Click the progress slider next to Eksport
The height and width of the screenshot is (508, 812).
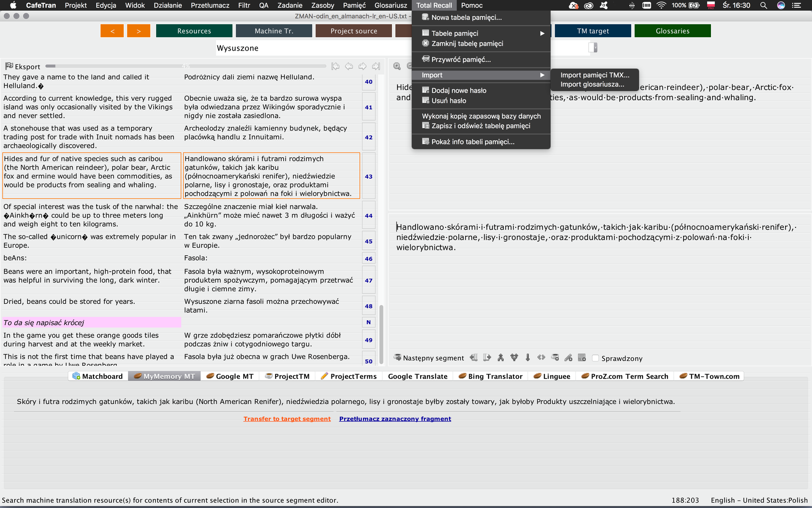click(186, 66)
